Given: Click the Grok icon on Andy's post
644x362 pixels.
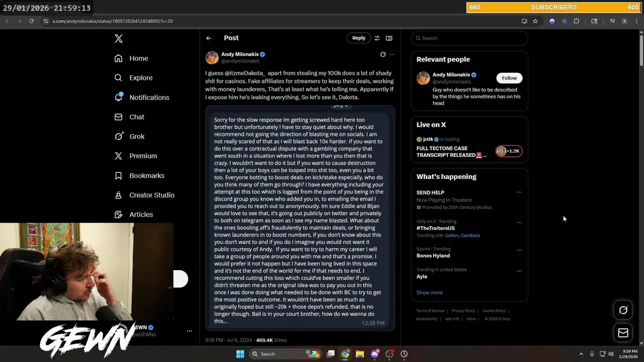Looking at the screenshot, I should click(383, 54).
